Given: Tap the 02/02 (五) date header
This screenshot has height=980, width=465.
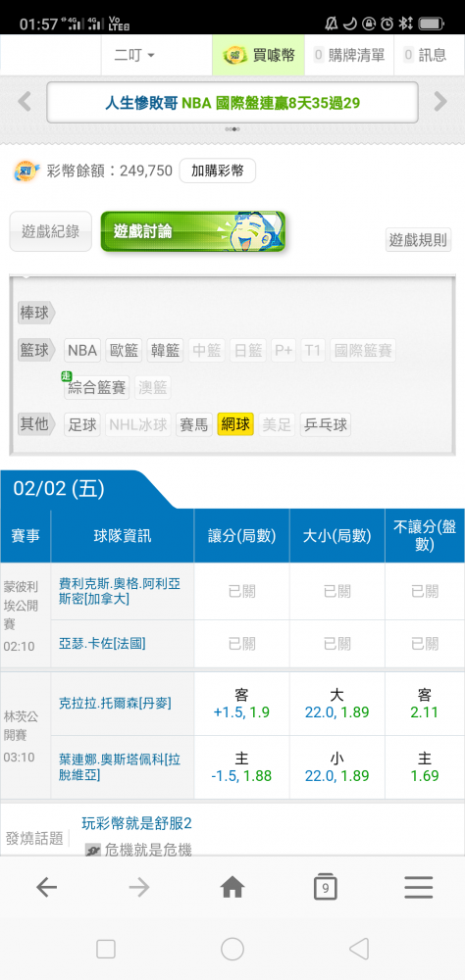Looking at the screenshot, I should pos(60,488).
